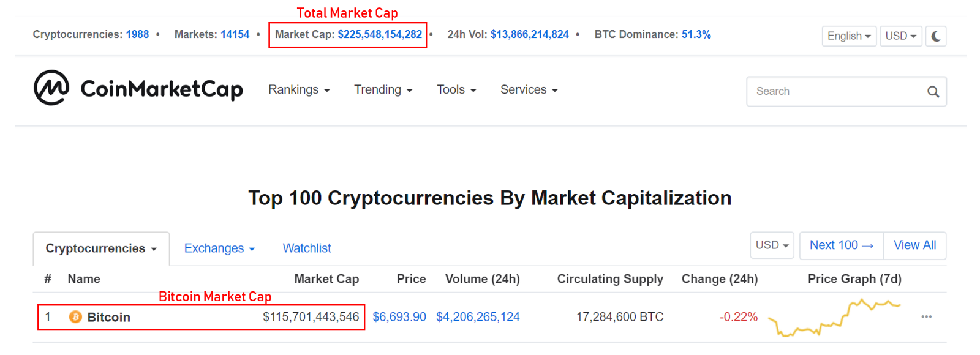Click the orange Bitcoin coin icon

pyautogui.click(x=75, y=317)
